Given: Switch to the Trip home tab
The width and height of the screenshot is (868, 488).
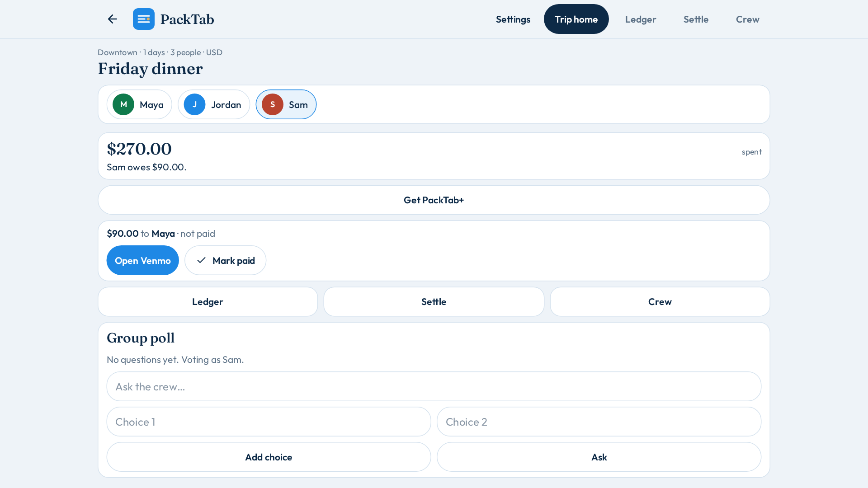Looking at the screenshot, I should tap(576, 19).
